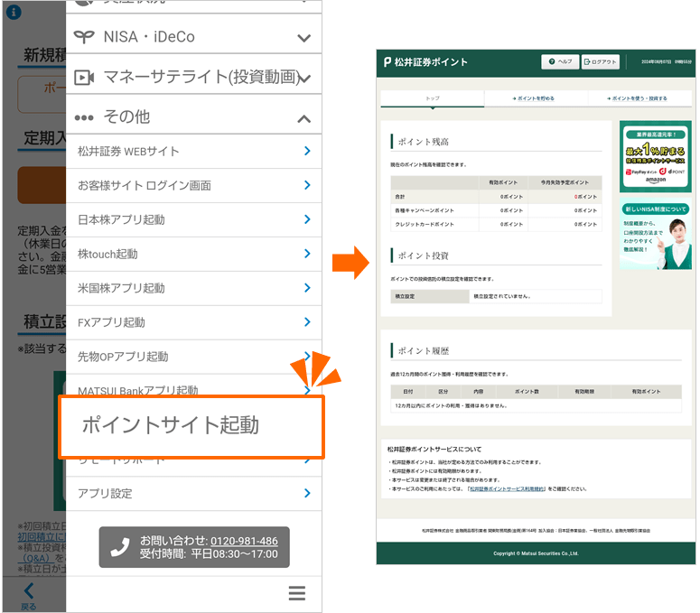Screen dimensions: 700x613
Task: Click 積立設定されていません。 text
Action: pos(502,296)
